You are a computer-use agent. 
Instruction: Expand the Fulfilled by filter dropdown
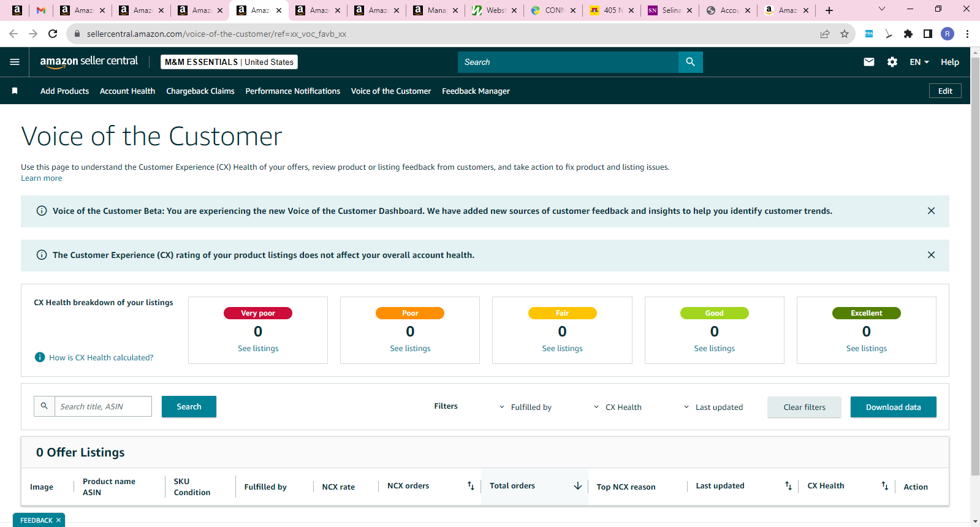[525, 407]
